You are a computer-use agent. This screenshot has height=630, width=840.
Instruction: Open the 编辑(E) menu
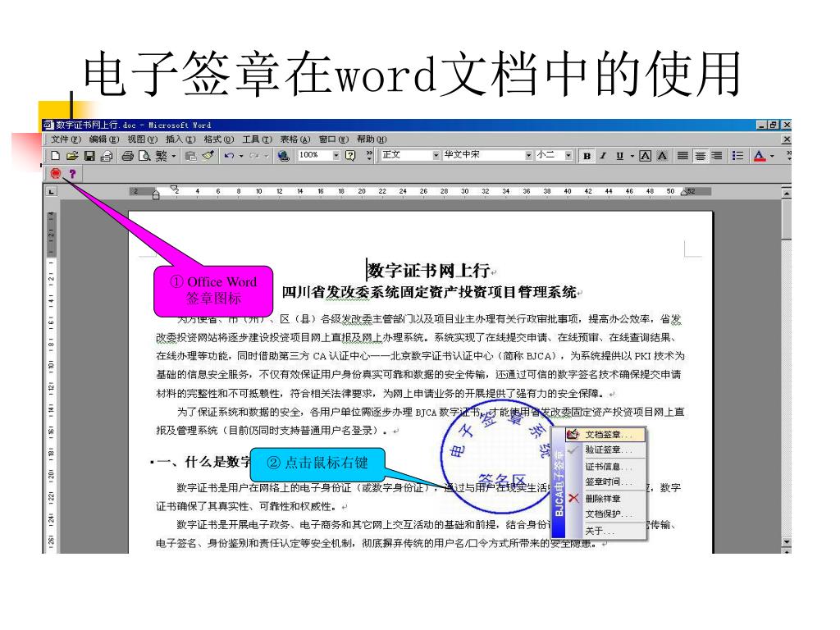pos(104,139)
